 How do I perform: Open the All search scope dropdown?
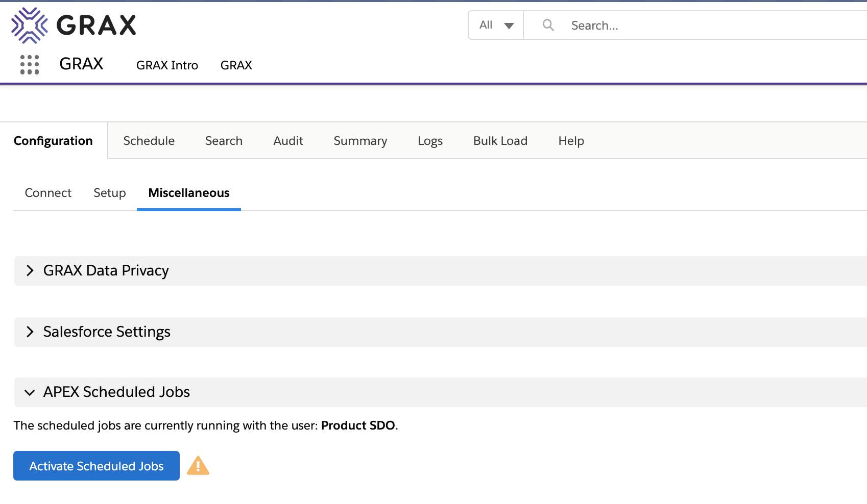coord(496,25)
